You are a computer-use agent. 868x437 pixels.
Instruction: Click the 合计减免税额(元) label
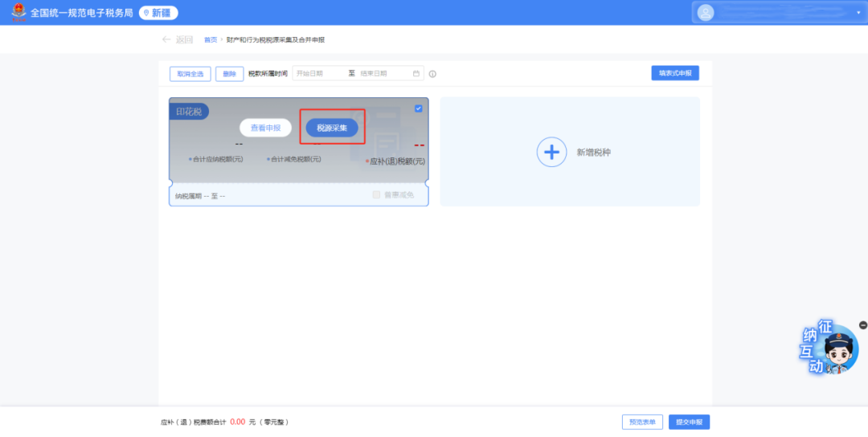pyautogui.click(x=296, y=159)
